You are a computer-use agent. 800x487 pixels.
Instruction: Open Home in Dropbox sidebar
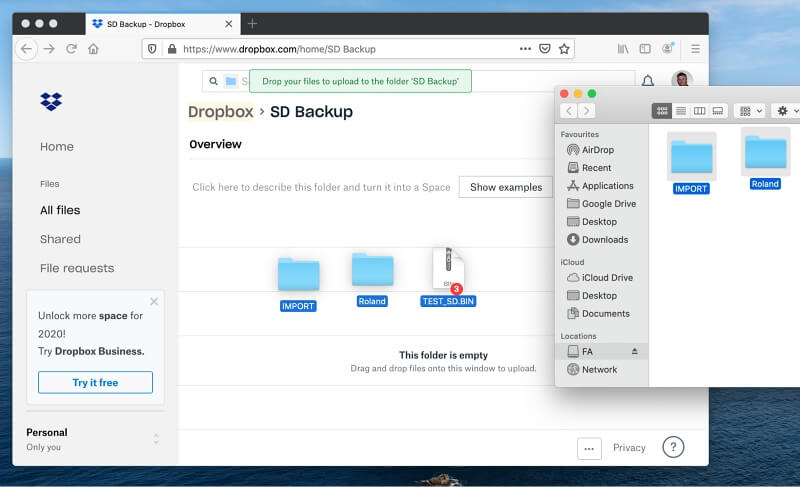tap(57, 147)
